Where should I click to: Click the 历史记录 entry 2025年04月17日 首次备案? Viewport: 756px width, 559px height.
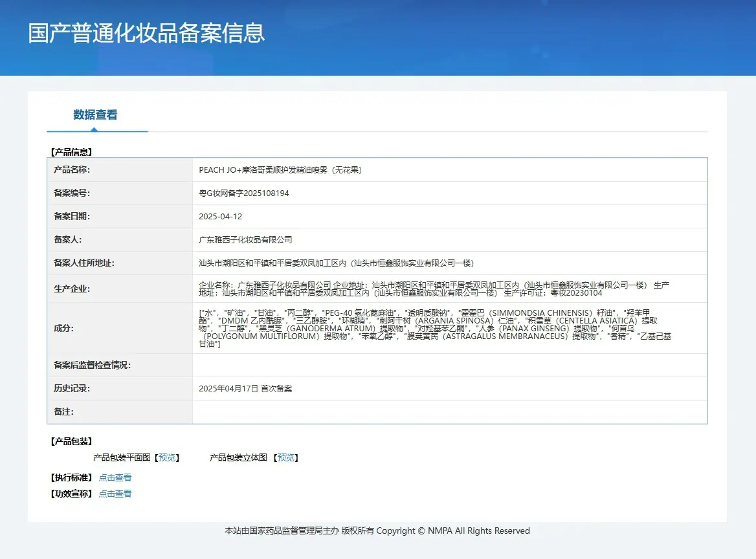(245, 388)
